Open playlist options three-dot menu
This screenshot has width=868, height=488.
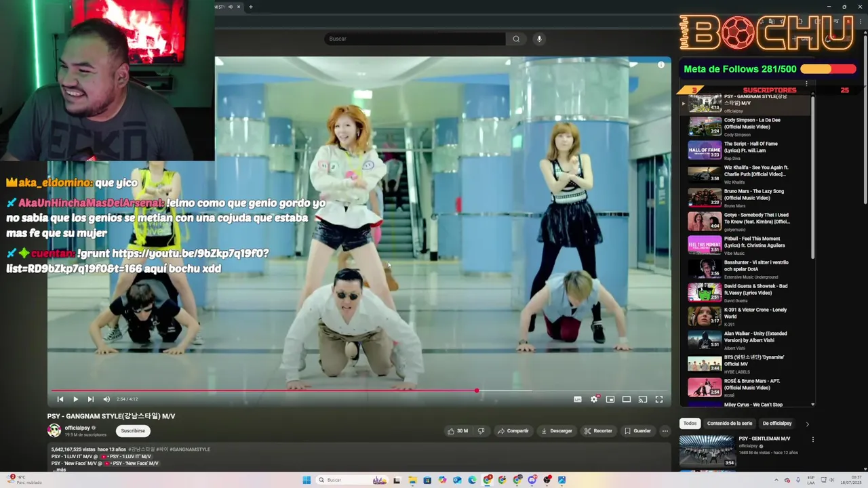click(x=806, y=83)
